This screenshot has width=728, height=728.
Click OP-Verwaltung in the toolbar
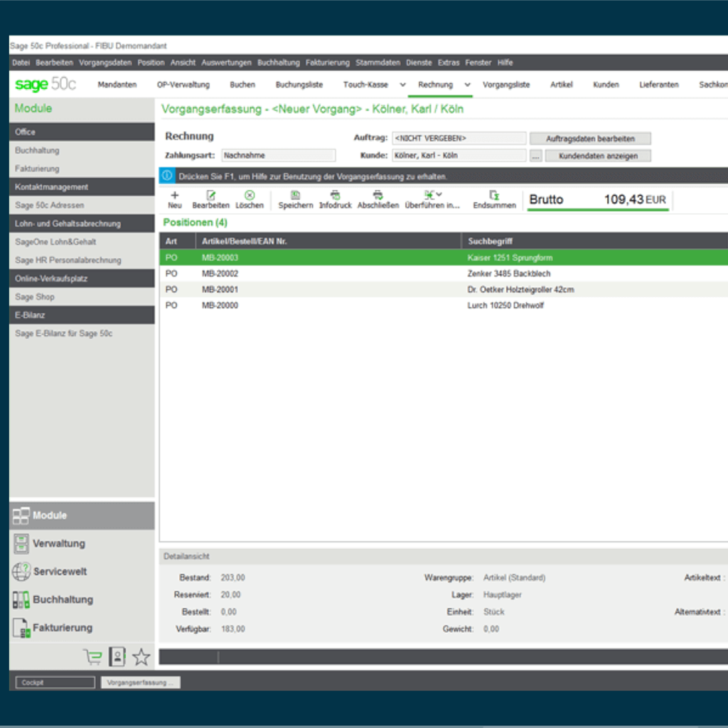(183, 85)
